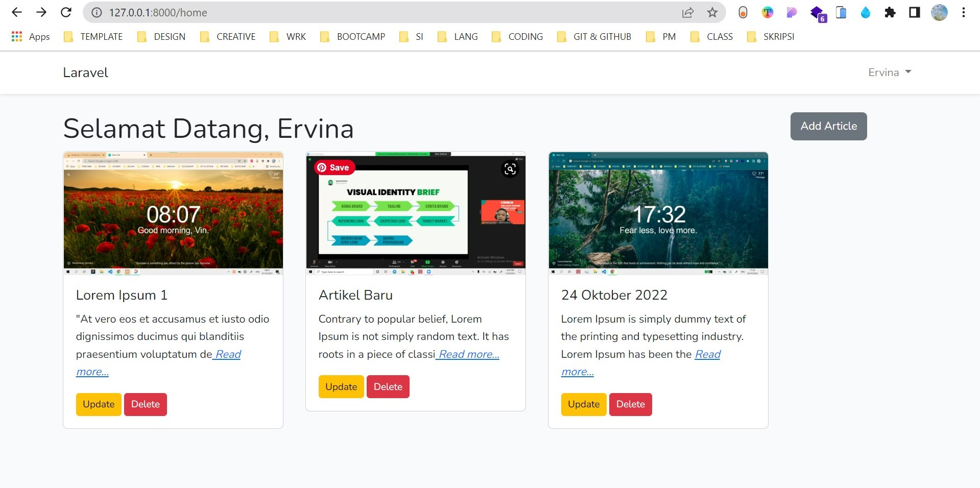
Task: Open Read more for Artikel Baru
Action: (468, 354)
